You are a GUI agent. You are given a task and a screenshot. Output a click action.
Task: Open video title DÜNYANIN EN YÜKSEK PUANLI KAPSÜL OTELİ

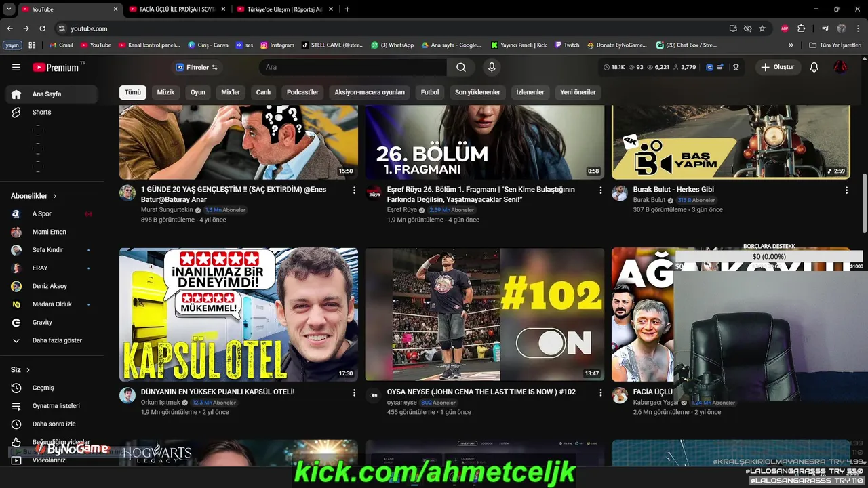(x=218, y=392)
